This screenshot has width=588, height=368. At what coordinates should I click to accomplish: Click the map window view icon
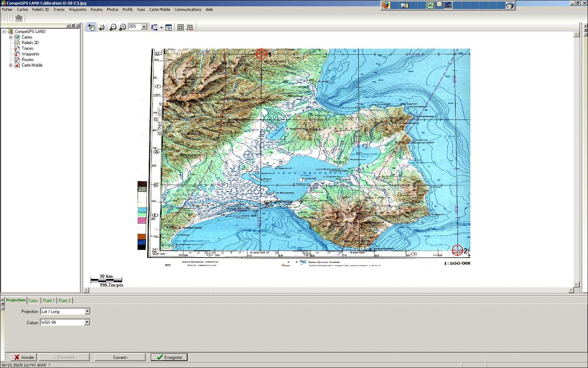[169, 27]
